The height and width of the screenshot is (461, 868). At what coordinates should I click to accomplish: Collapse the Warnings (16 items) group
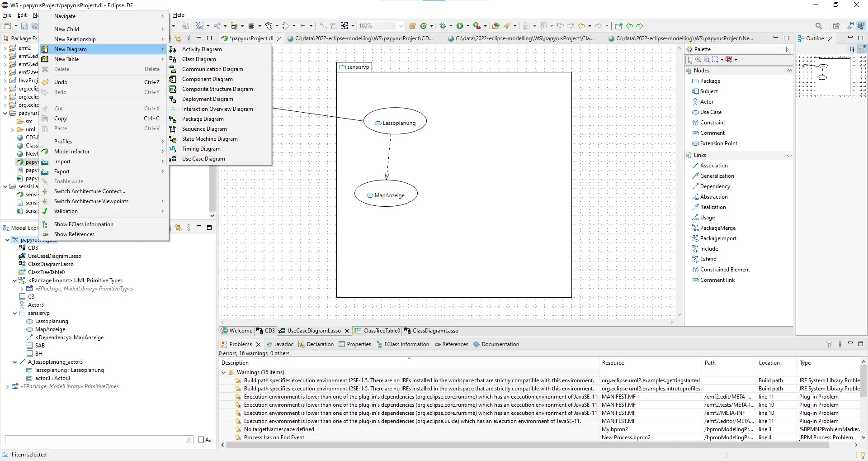click(x=224, y=372)
